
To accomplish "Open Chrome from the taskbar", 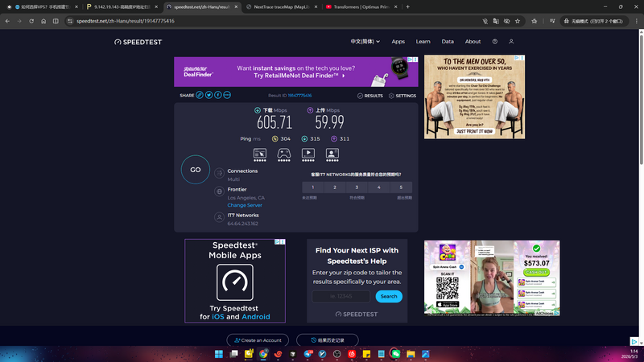I will 263,354.
